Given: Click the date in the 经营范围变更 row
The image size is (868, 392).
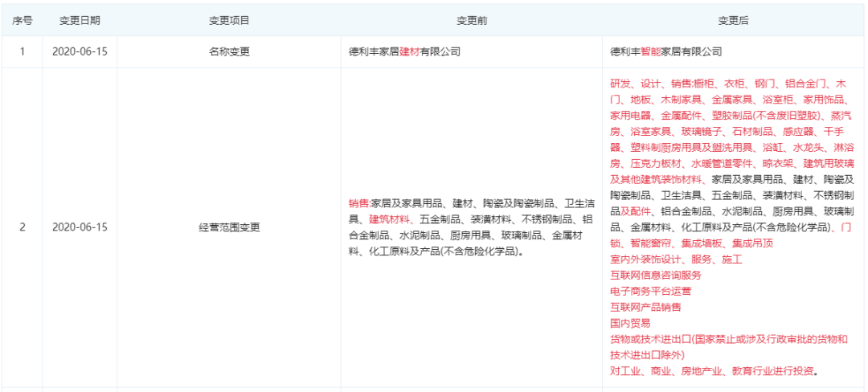Looking at the screenshot, I should (80, 227).
